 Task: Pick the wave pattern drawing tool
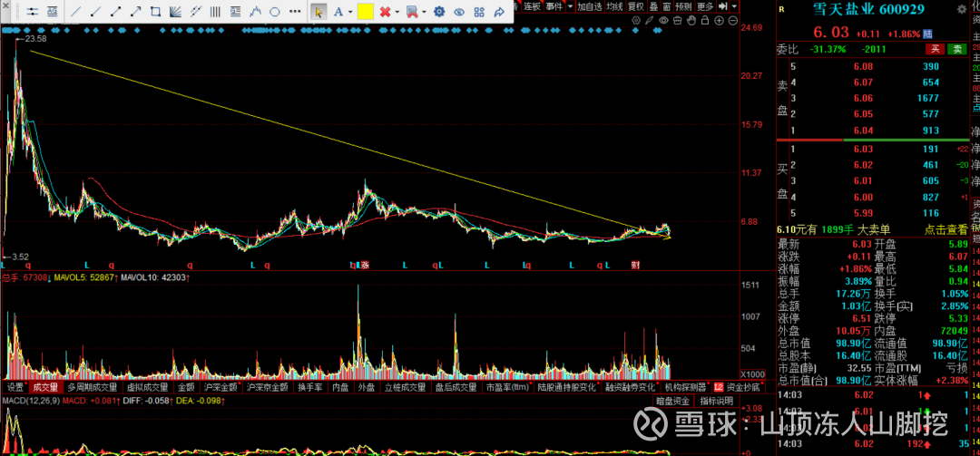tap(255, 11)
